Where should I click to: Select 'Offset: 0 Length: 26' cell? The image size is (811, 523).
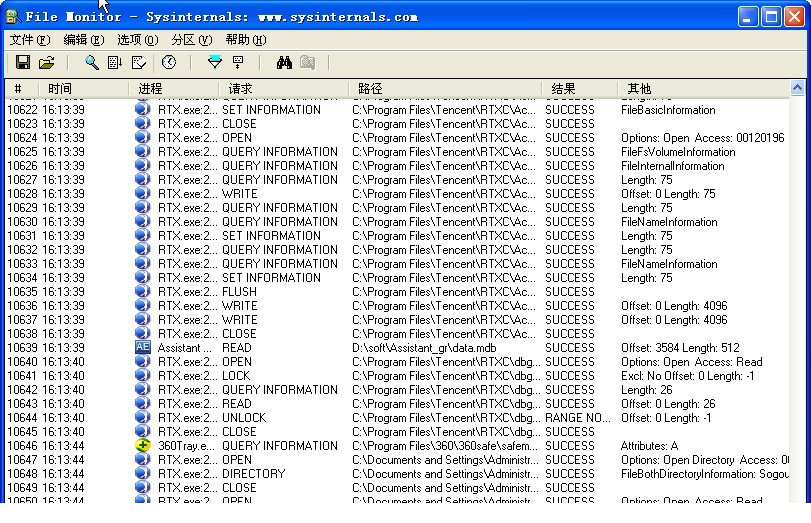(668, 404)
